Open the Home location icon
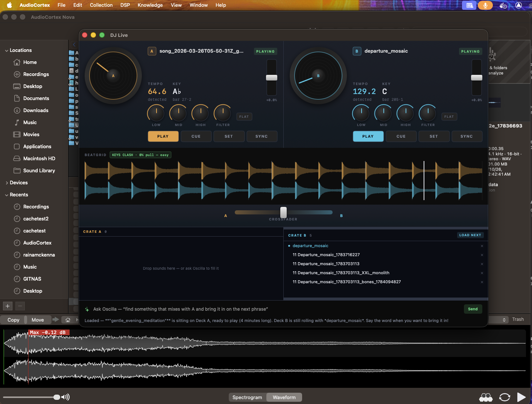 (17, 62)
